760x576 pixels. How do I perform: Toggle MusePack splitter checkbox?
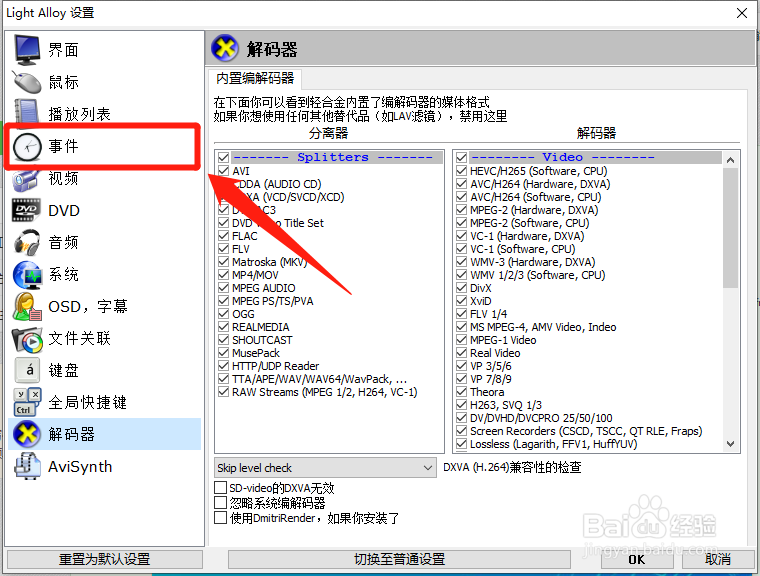pyautogui.click(x=223, y=352)
